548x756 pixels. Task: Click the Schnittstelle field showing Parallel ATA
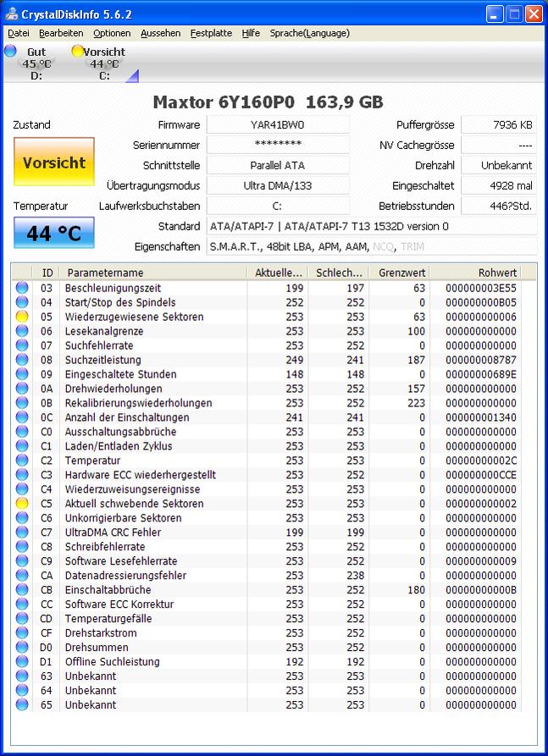(278, 165)
